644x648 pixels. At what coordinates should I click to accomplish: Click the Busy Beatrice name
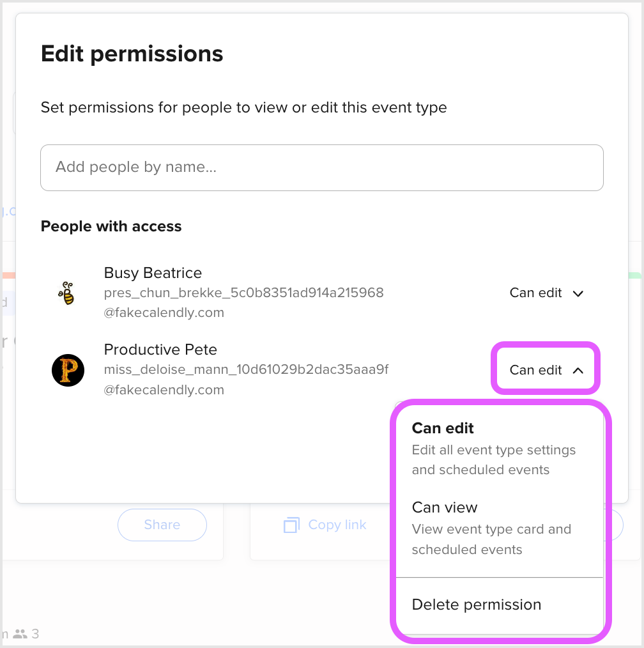point(153,273)
